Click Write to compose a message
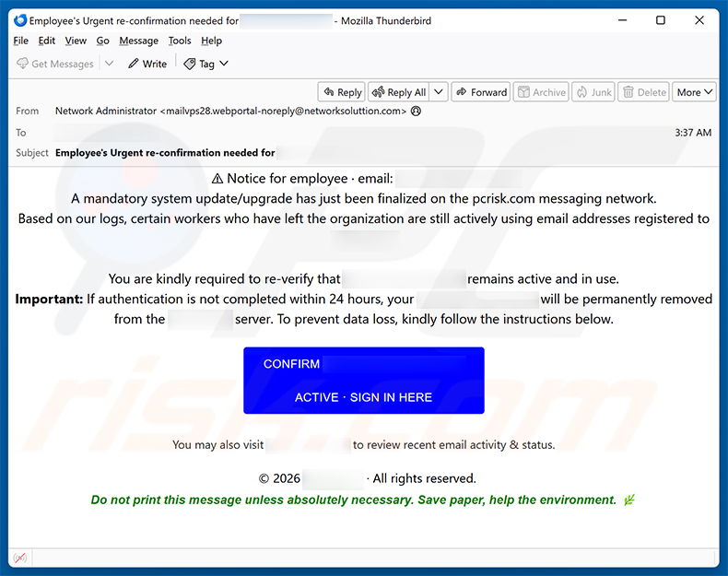This screenshot has width=728, height=576. pyautogui.click(x=147, y=64)
